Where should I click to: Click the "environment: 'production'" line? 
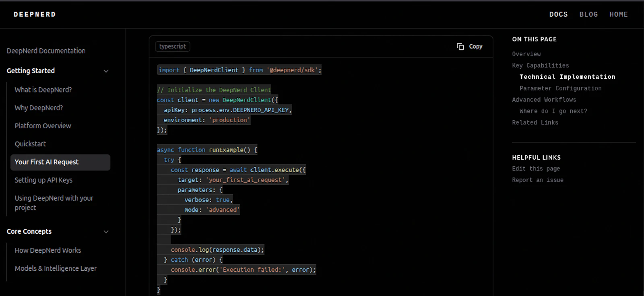point(207,120)
